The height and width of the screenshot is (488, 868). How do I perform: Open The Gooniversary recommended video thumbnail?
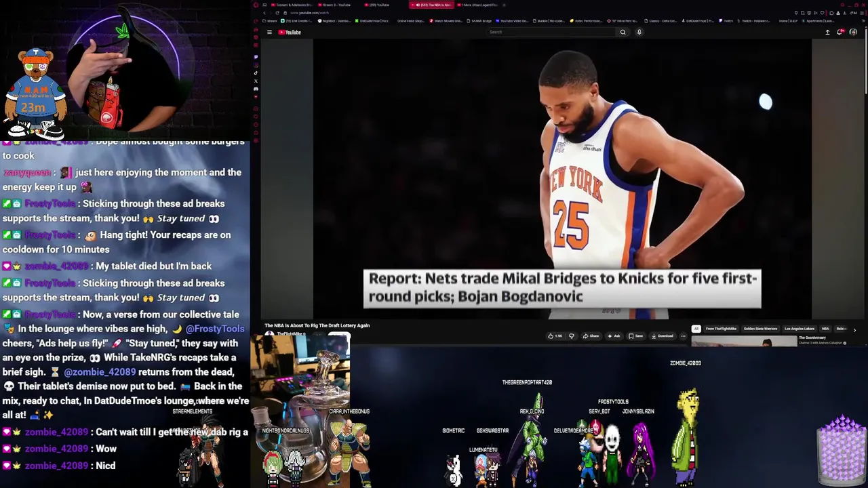click(x=744, y=341)
